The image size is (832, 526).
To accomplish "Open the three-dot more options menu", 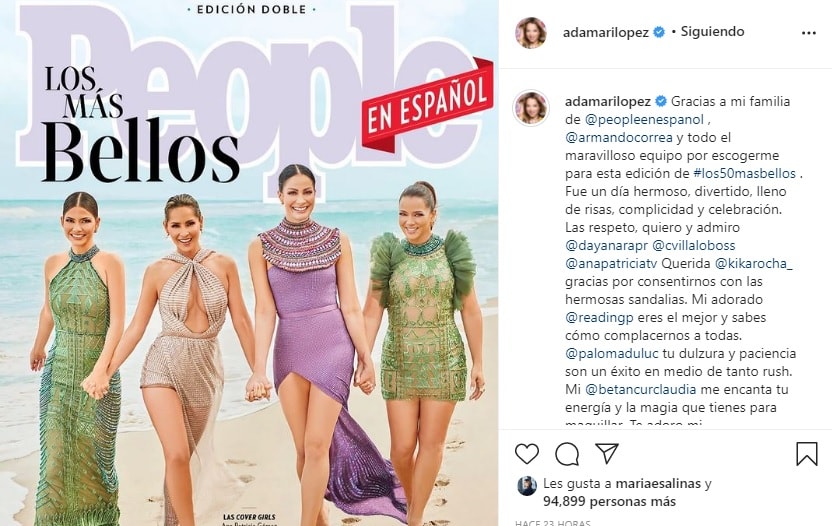I will (x=809, y=33).
